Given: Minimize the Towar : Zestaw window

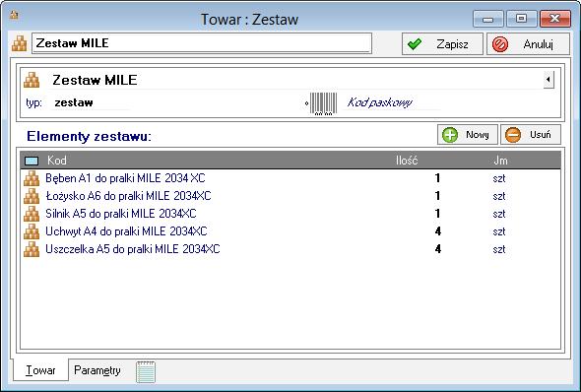Looking at the screenshot, I should coord(488,19).
